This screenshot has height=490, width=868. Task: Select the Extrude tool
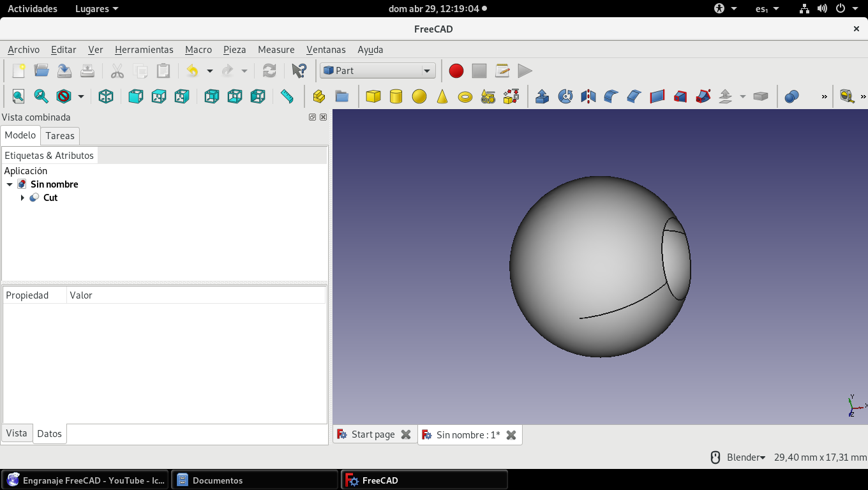click(542, 96)
